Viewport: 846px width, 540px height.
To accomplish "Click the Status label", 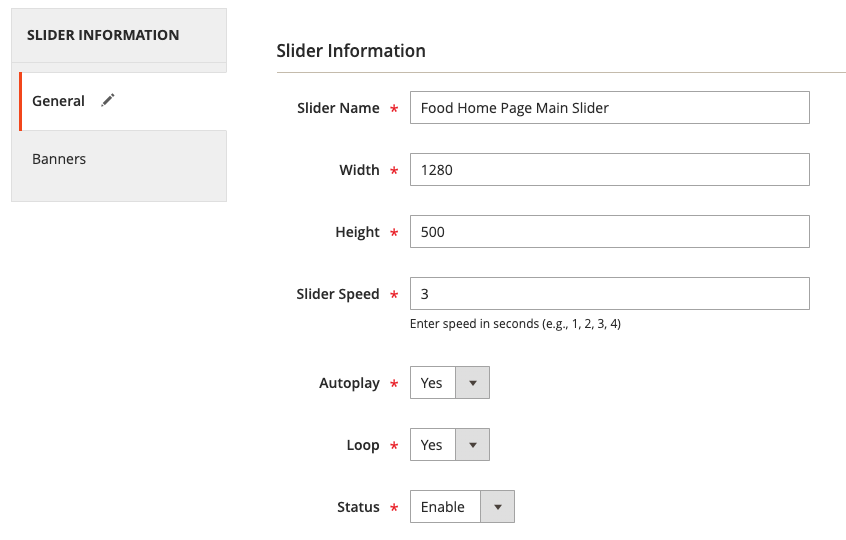I will (358, 507).
